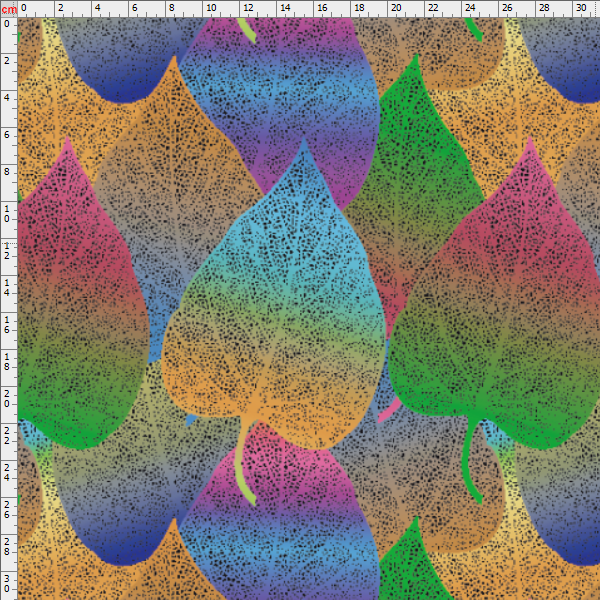This screenshot has height=600, width=600.
Task: Click the "14" mark on the vertical ruler
Action: 7,288
